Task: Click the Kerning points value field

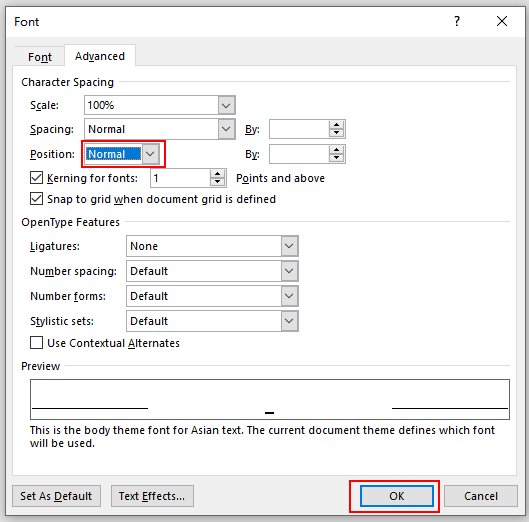Action: pyautogui.click(x=180, y=178)
